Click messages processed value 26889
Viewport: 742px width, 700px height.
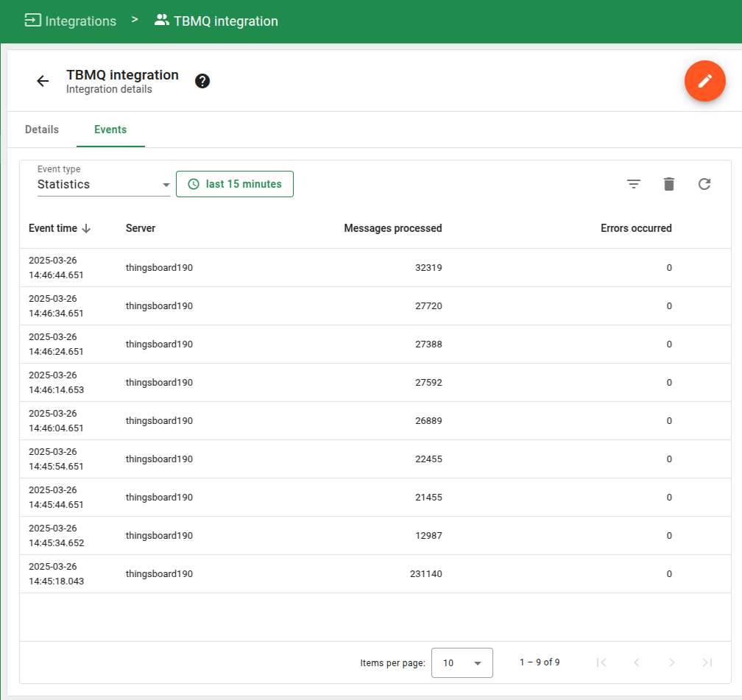(428, 421)
